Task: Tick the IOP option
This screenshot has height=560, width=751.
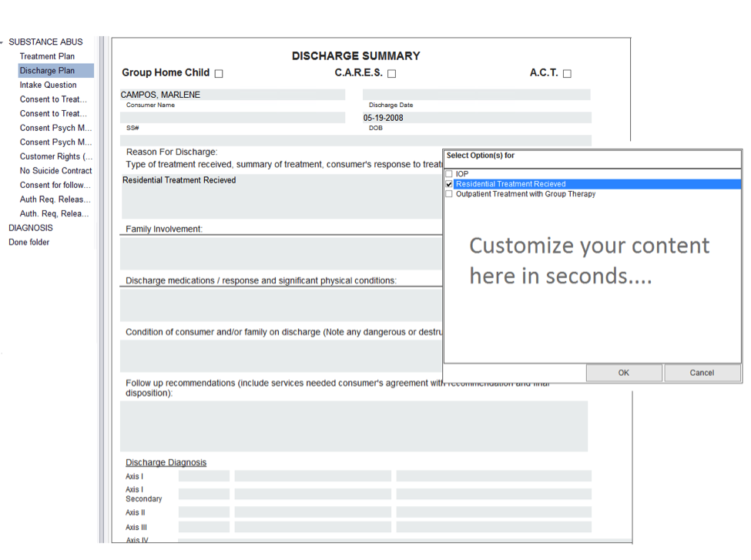Action: pos(449,174)
